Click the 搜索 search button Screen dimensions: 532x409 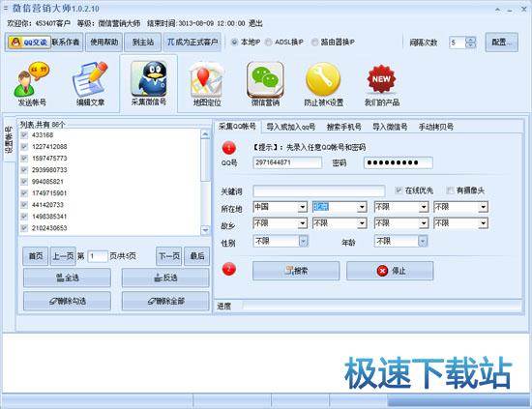296,271
